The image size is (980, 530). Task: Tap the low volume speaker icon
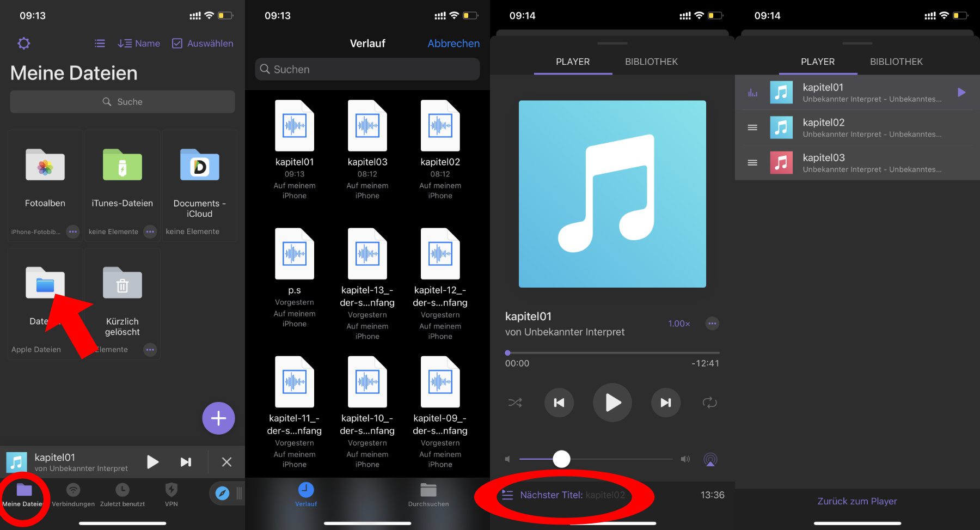508,459
